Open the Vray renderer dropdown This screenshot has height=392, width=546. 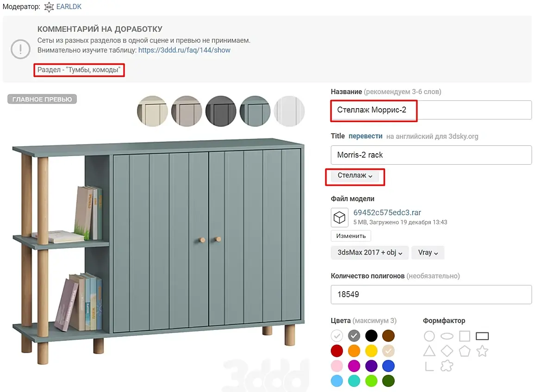click(x=428, y=253)
